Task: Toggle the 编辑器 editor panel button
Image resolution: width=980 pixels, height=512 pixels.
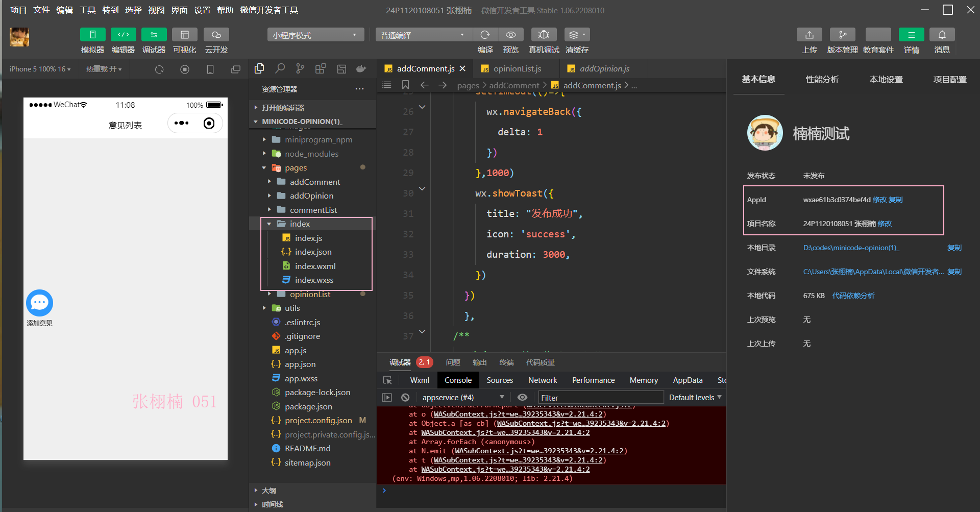Action: (x=123, y=35)
